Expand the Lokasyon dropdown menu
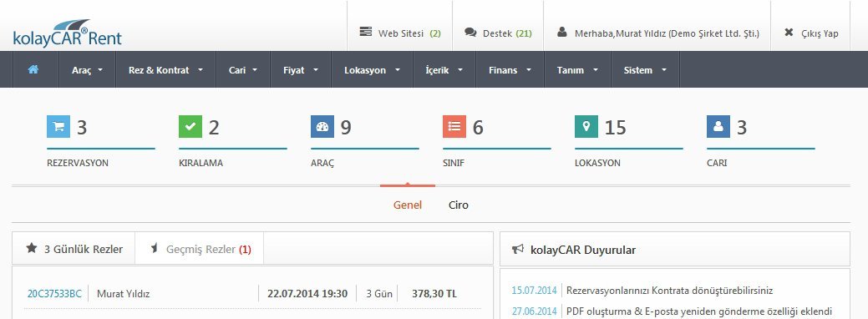868x319 pixels. (372, 70)
